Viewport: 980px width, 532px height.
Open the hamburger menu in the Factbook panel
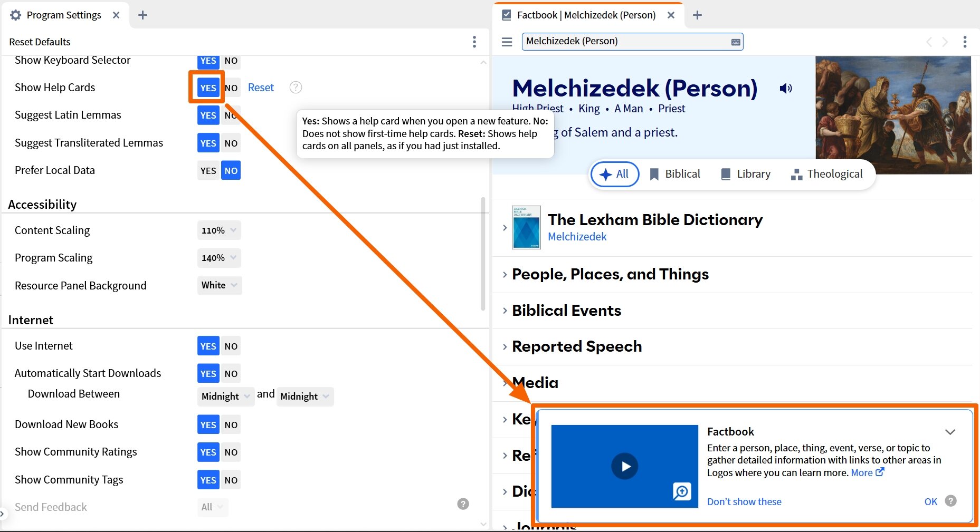pos(506,42)
